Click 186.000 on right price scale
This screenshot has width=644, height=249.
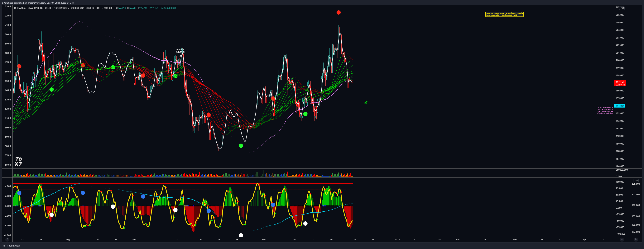[x=620, y=166]
